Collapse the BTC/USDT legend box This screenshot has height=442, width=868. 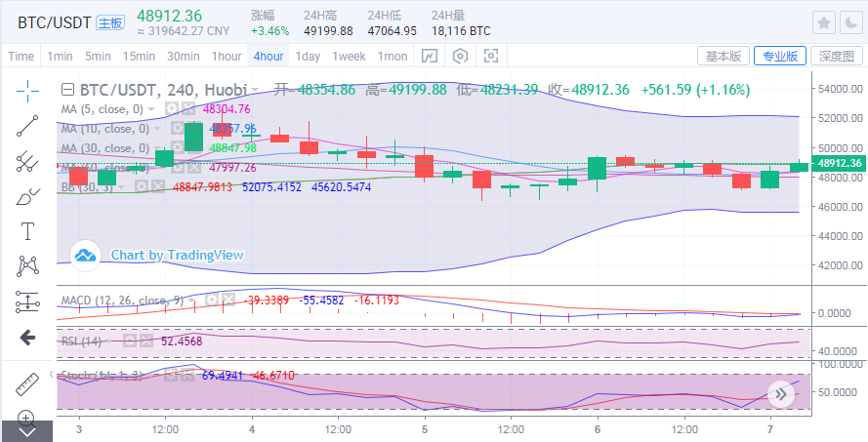(67, 90)
